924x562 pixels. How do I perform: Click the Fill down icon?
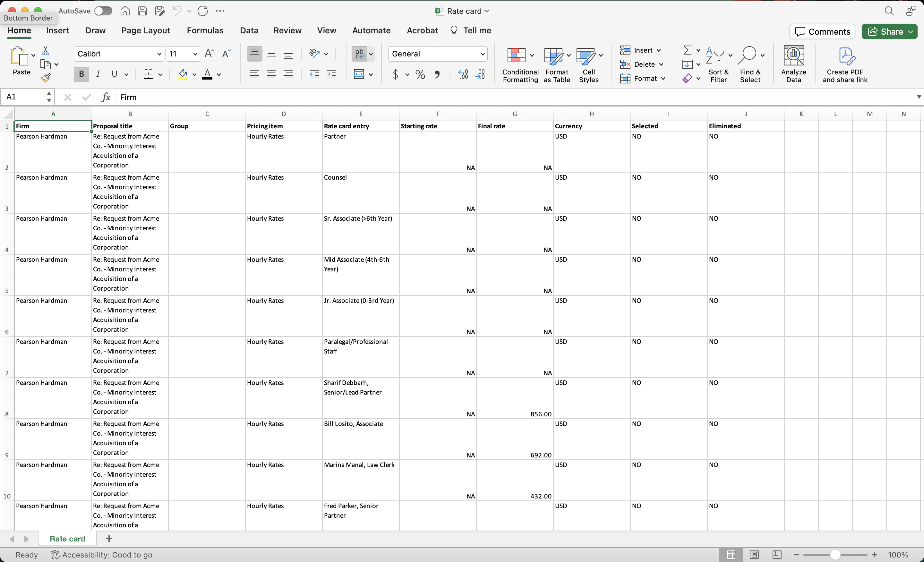687,64
